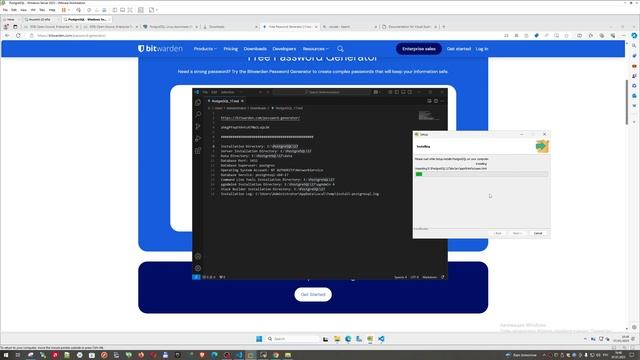640x360 pixels.
Task: Click the host Windows Start button
Action: pos(6,355)
